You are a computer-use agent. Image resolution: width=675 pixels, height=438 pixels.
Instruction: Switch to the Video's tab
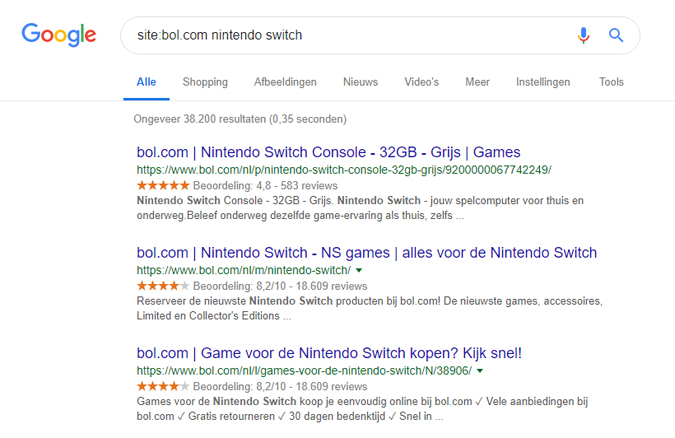point(421,82)
